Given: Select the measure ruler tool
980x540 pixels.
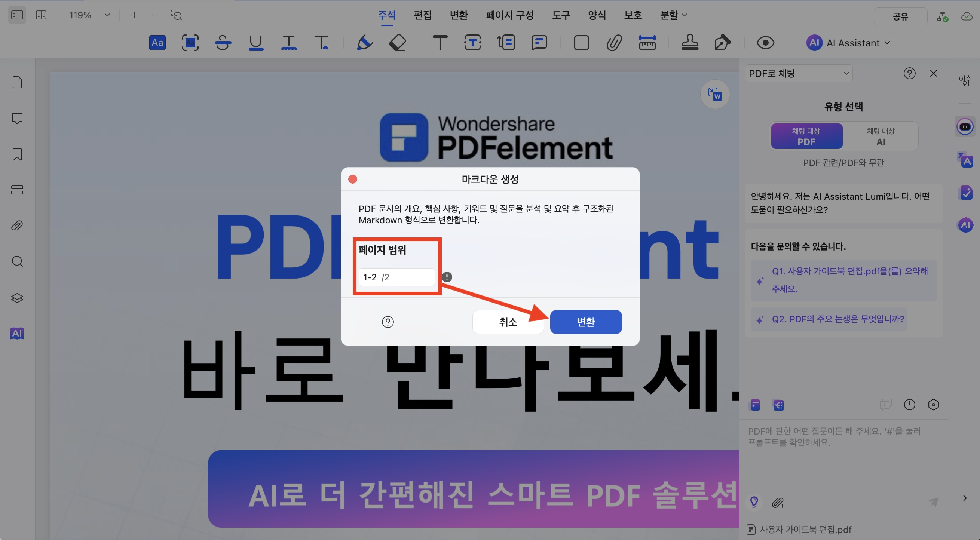Looking at the screenshot, I should click(647, 43).
